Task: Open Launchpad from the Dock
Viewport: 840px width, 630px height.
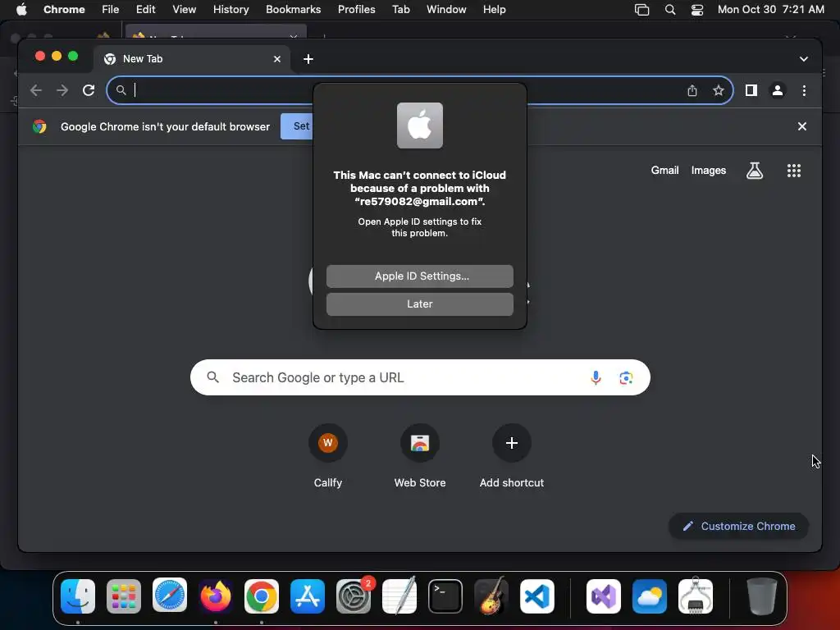Action: [x=124, y=596]
